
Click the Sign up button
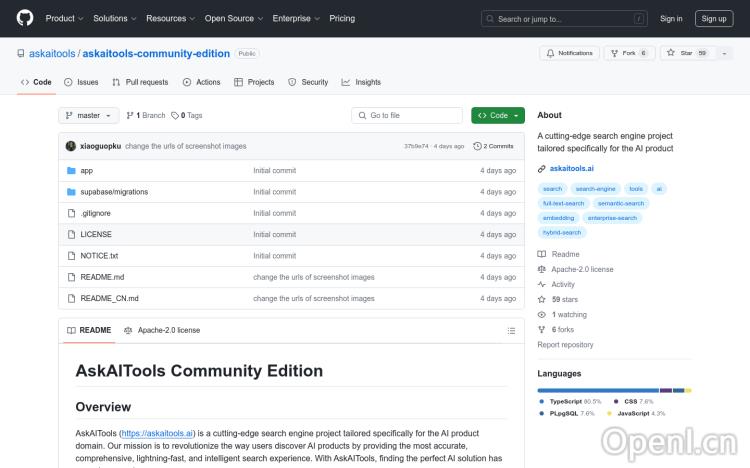point(714,18)
